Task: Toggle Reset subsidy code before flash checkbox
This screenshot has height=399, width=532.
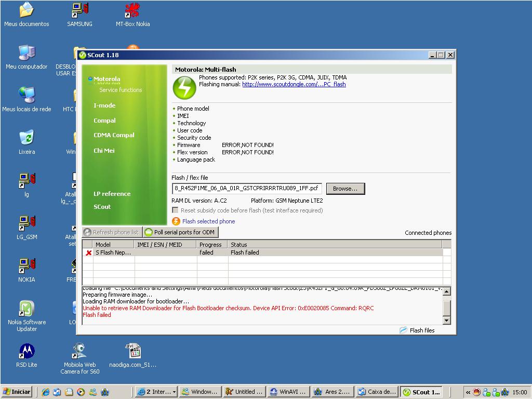Action: [175, 210]
